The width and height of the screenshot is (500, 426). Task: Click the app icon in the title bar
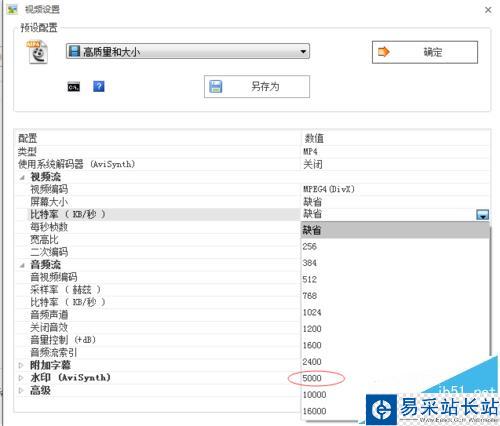pos(12,9)
